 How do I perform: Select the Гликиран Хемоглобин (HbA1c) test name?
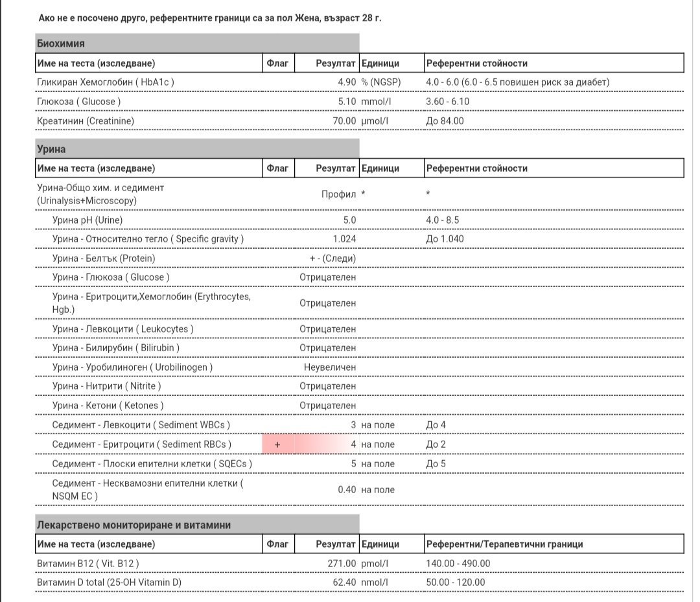tap(106, 82)
